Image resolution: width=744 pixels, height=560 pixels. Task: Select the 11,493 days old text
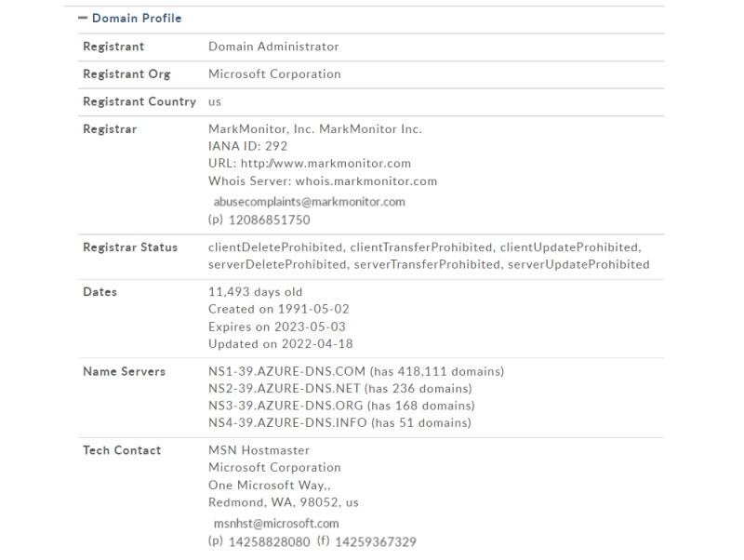255,292
